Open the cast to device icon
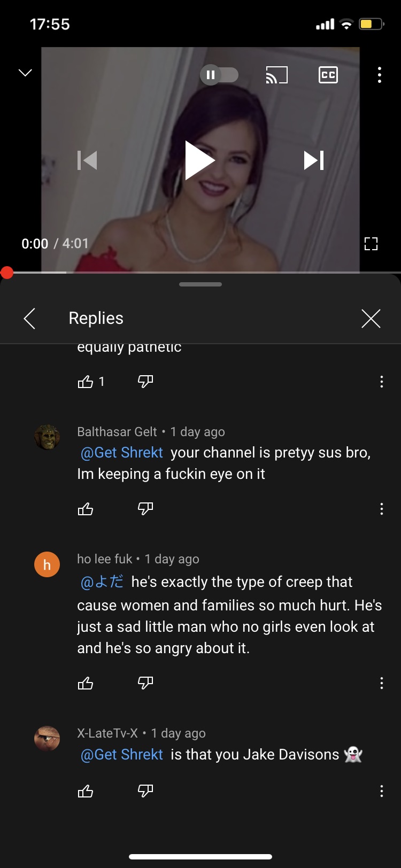 (x=276, y=75)
